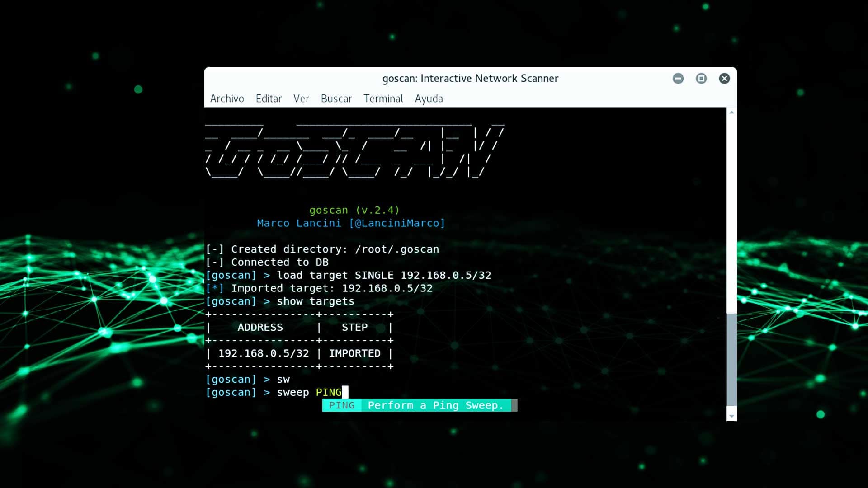868x488 pixels.
Task: Click the cursor after 'sweep PING'
Action: (345, 392)
